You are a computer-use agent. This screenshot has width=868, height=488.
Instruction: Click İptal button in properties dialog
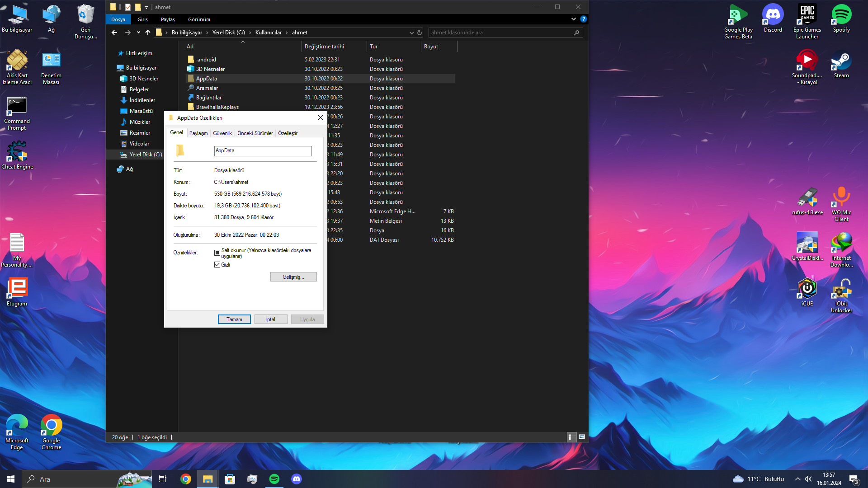[x=270, y=319]
